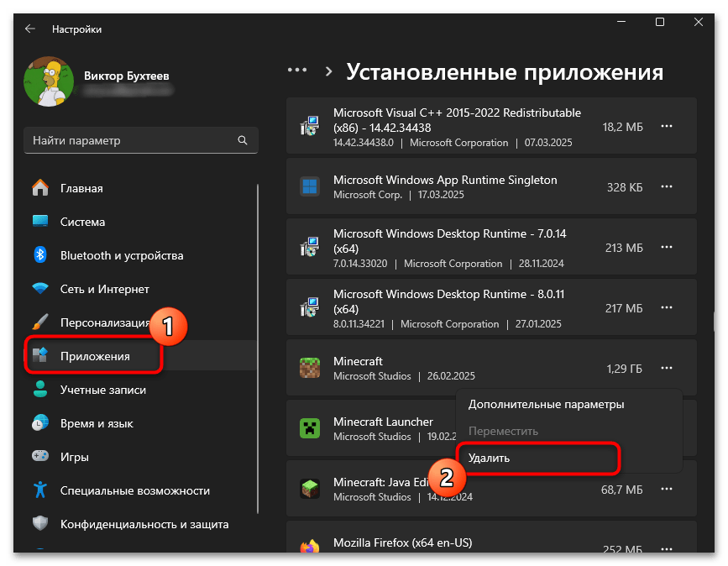
Task: Go to the Игры section
Action: [x=74, y=458]
